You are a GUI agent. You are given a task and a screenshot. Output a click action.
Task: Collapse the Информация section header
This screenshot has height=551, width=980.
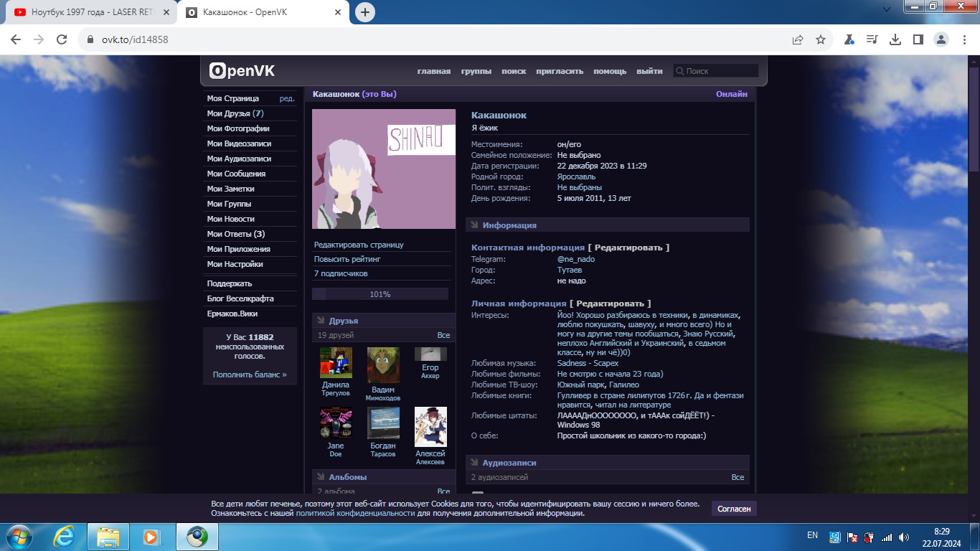coord(509,225)
